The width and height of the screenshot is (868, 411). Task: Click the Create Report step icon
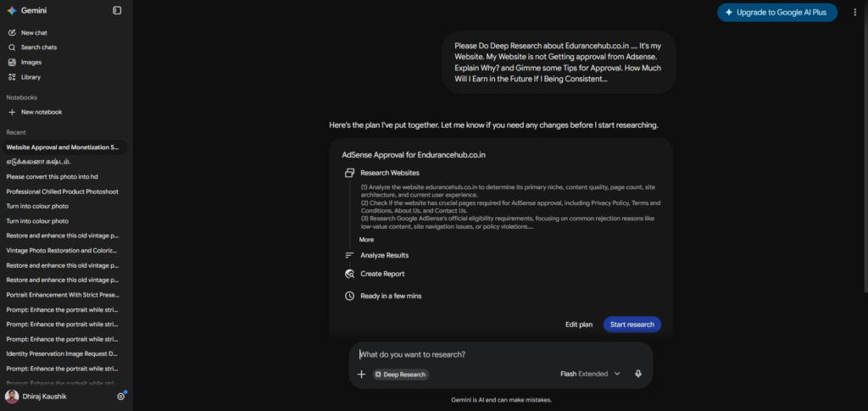pos(349,274)
